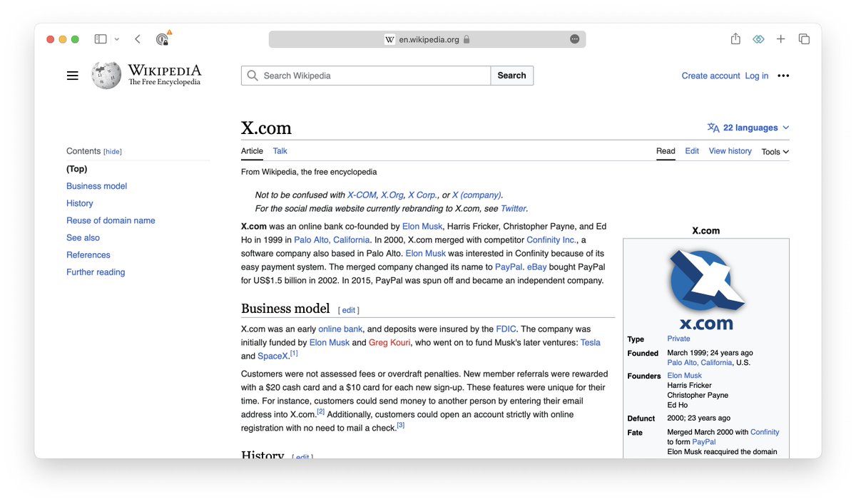Click the Search button
Image resolution: width=856 pixels, height=504 pixels.
coord(511,76)
